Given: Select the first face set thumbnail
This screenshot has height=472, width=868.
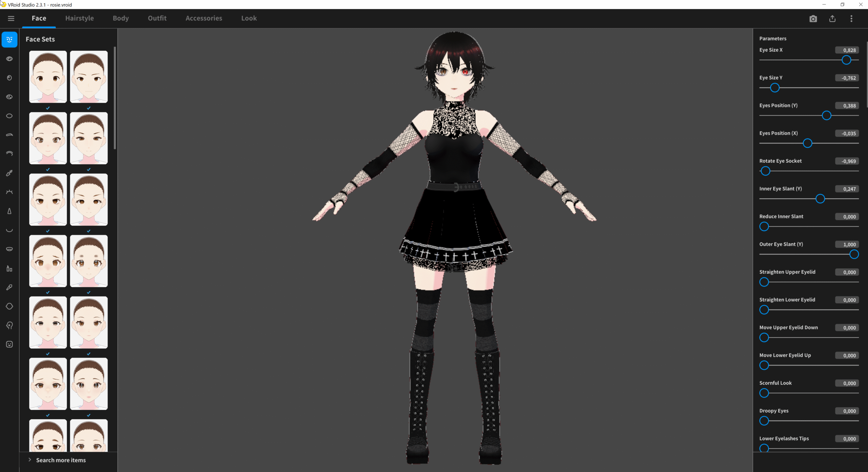Looking at the screenshot, I should [x=48, y=77].
